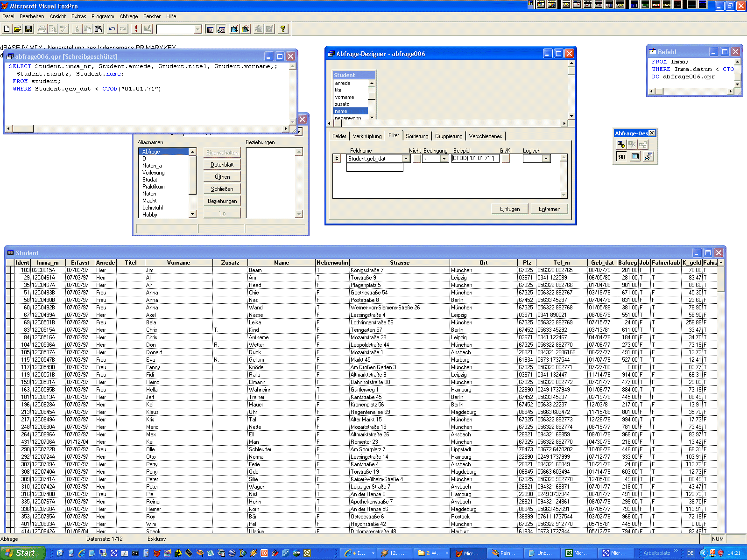Open the Fenster menu
This screenshot has height=560, width=747.
152,16
